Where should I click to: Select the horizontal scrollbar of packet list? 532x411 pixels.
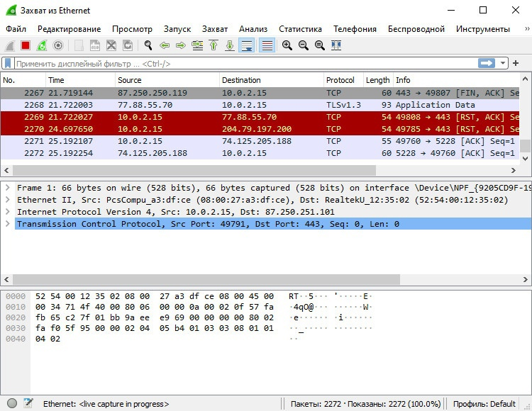pyautogui.click(x=194, y=170)
